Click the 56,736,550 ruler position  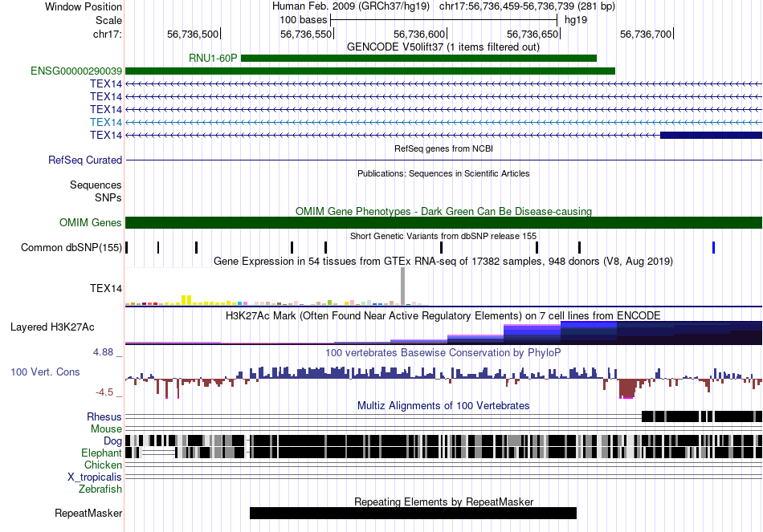coord(306,34)
